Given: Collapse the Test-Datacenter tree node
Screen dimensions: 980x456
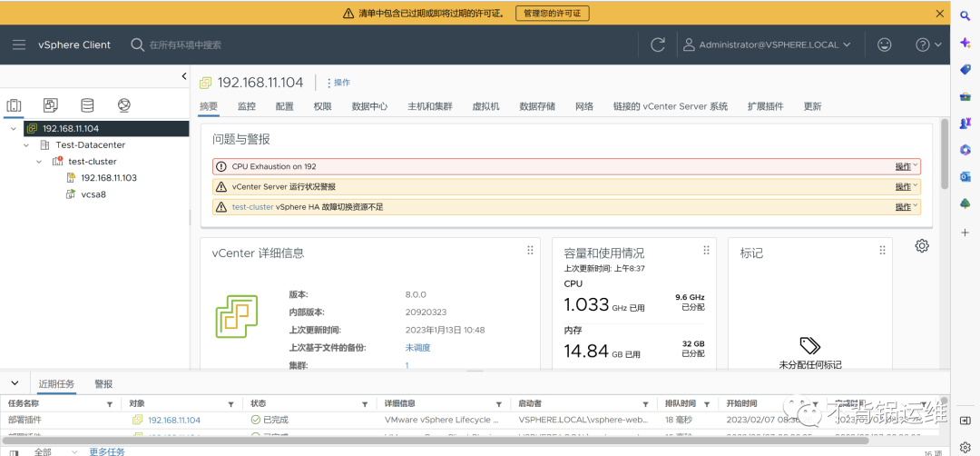Looking at the screenshot, I should (x=26, y=145).
